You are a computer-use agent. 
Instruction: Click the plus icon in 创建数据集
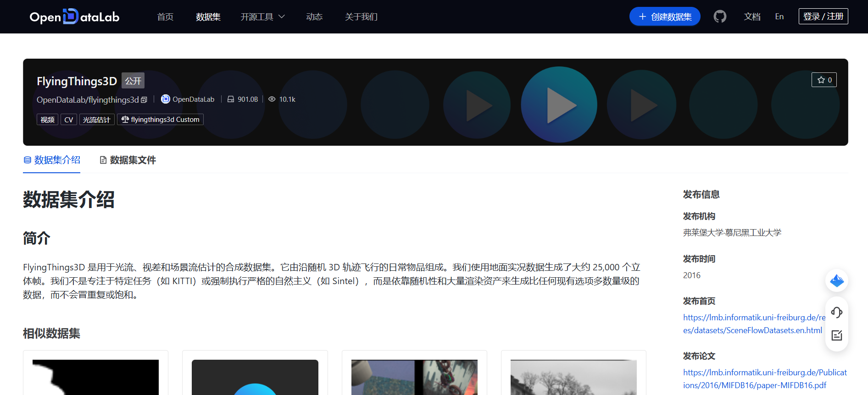pos(642,16)
